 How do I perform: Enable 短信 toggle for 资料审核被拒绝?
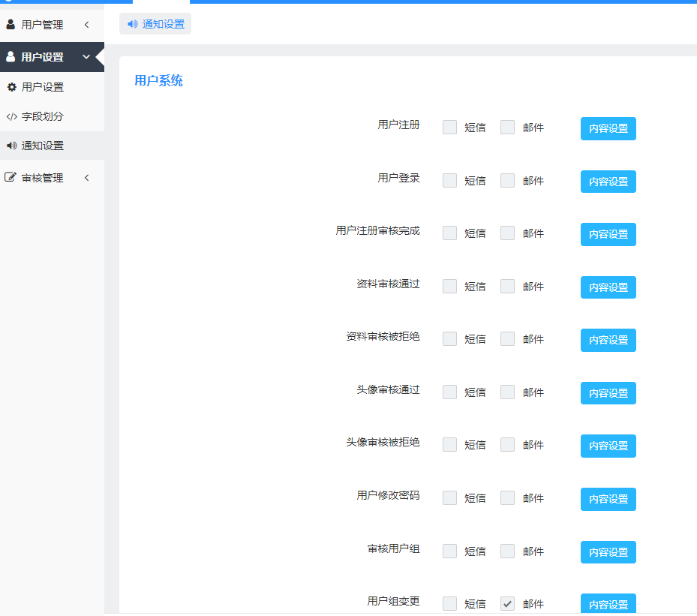(x=449, y=339)
